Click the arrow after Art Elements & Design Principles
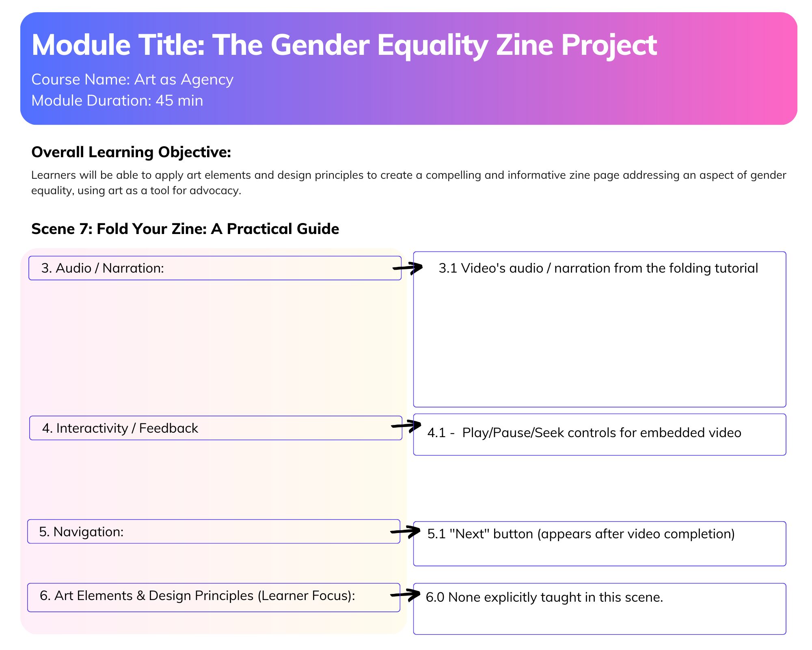Screen dimensions: 812x650 click(405, 595)
